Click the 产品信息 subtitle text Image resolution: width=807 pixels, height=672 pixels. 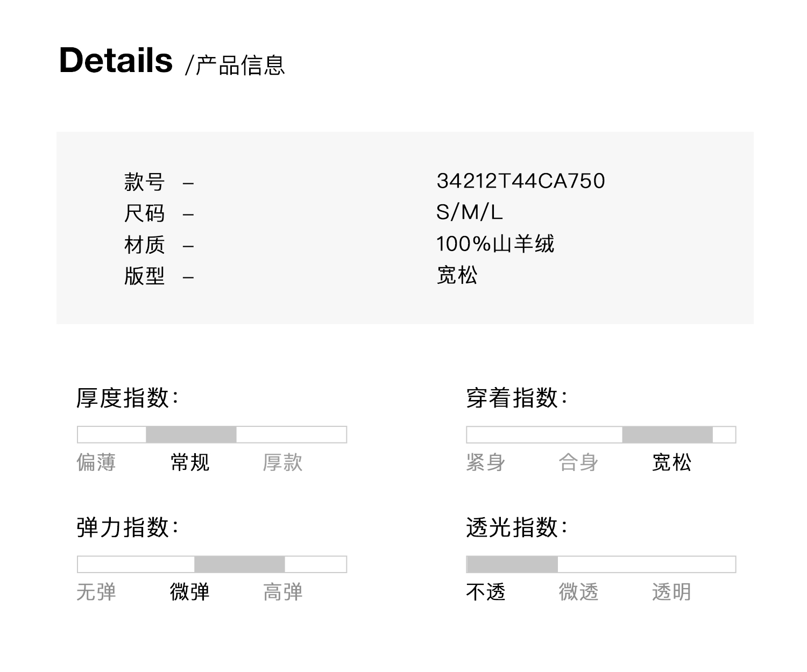(x=239, y=65)
